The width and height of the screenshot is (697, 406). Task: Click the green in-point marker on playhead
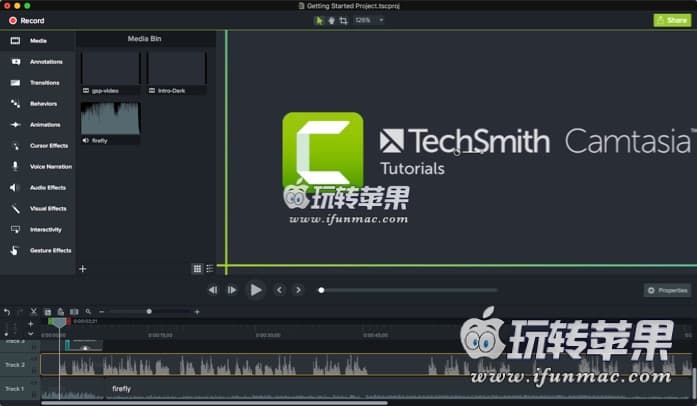click(51, 321)
